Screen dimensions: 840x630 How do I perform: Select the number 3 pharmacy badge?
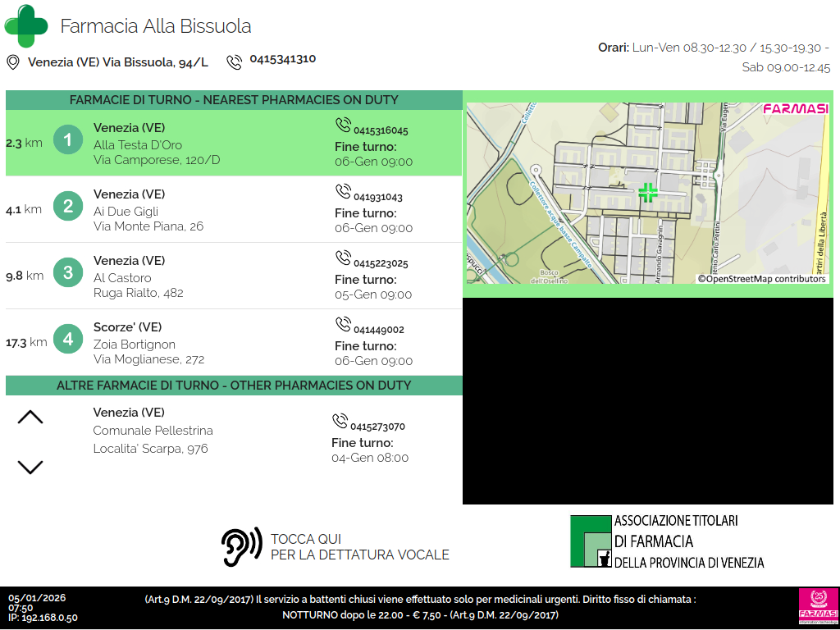coord(68,272)
